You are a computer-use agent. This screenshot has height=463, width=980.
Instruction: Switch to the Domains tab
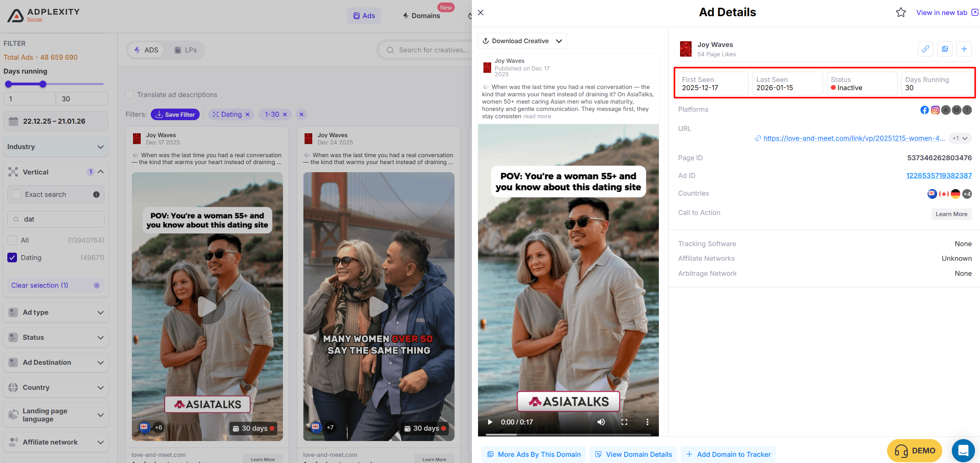click(422, 16)
